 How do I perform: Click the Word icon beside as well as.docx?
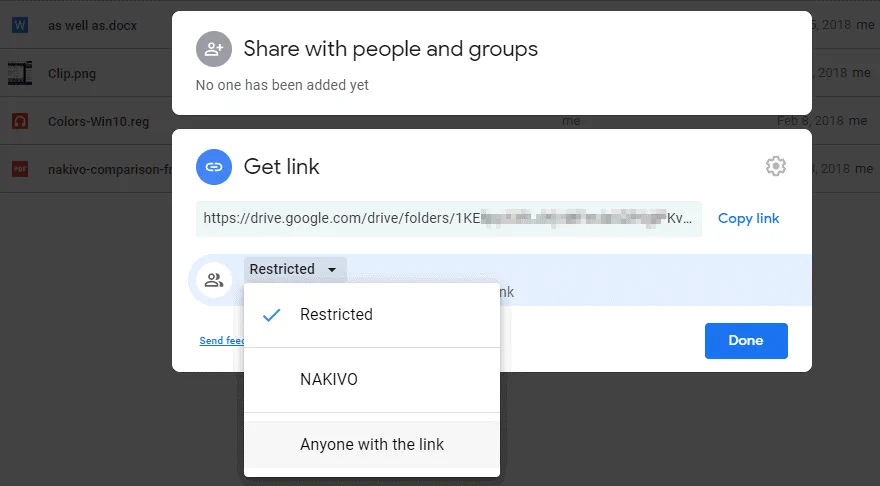point(20,25)
